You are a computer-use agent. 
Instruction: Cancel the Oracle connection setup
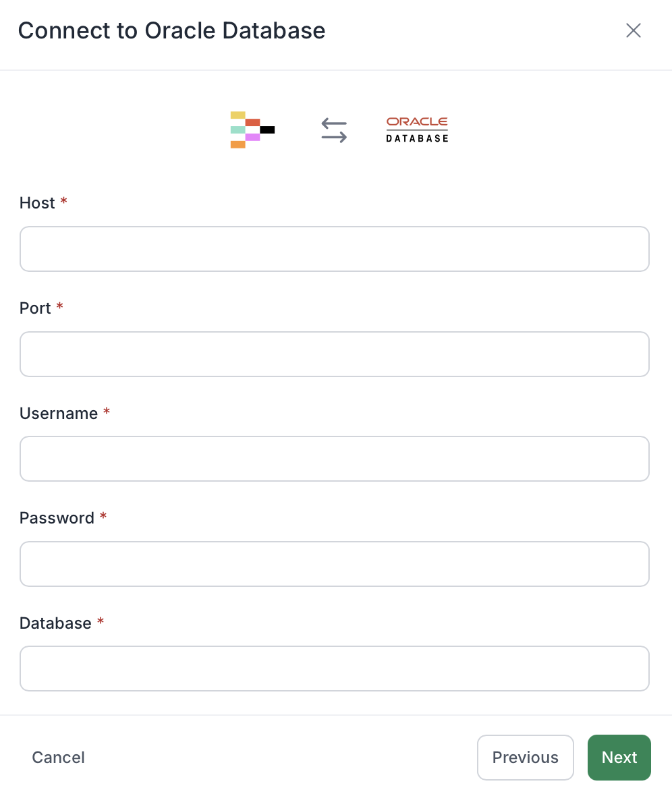click(x=58, y=757)
